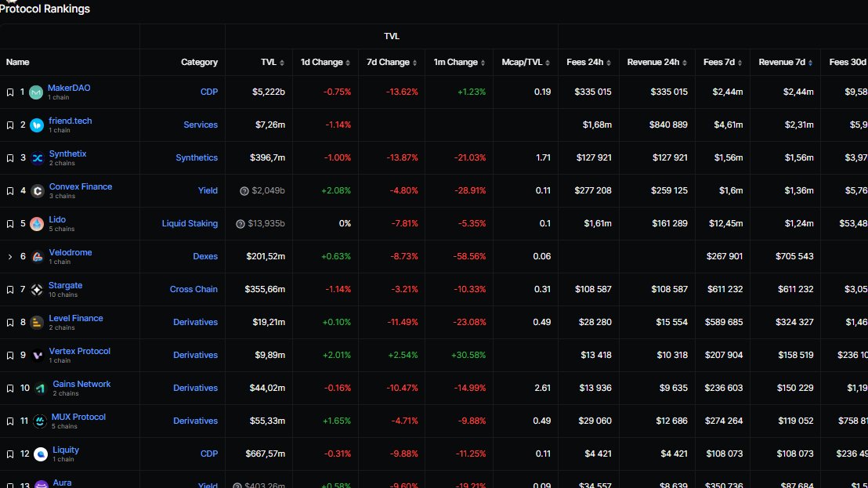This screenshot has height=488, width=868.
Task: Click the Synthetix protocol logo
Action: coord(37,158)
